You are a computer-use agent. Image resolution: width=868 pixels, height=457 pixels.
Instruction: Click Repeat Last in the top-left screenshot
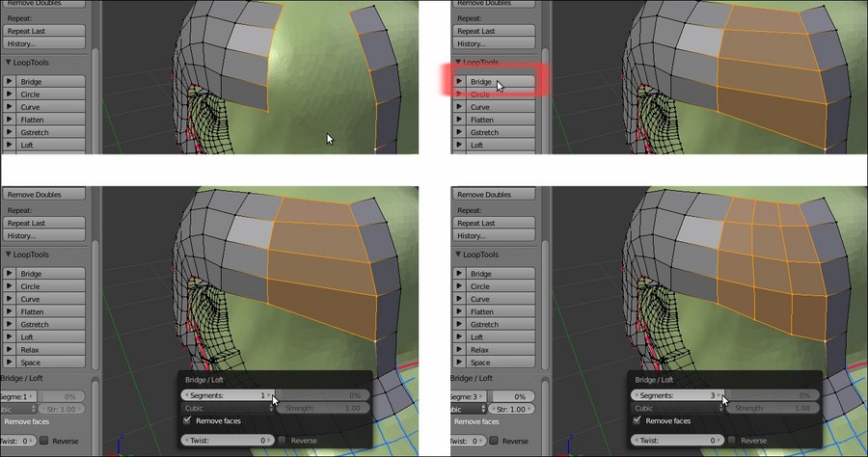(x=44, y=31)
